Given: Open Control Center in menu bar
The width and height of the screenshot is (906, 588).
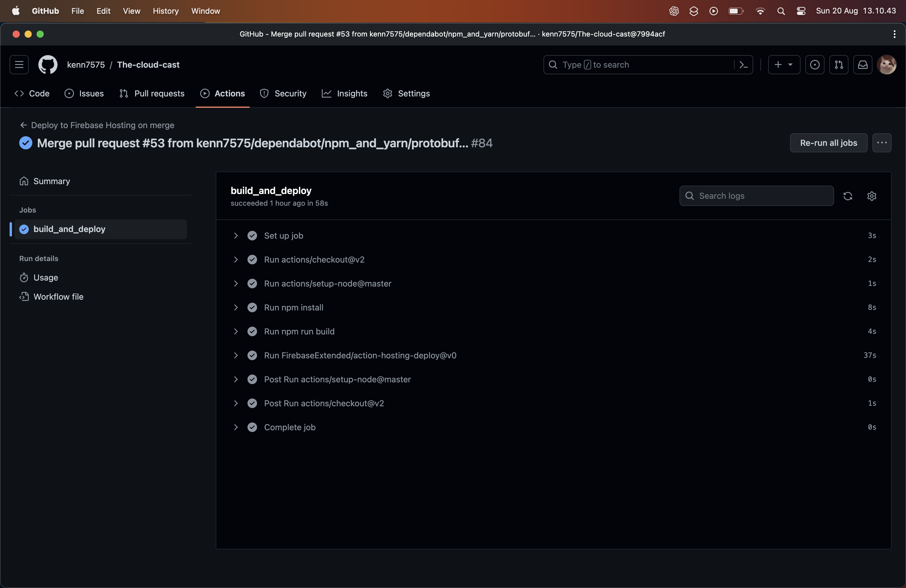Looking at the screenshot, I should tap(801, 11).
